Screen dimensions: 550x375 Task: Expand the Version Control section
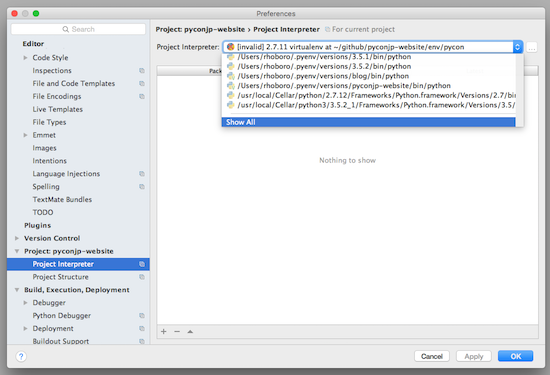coord(17,238)
